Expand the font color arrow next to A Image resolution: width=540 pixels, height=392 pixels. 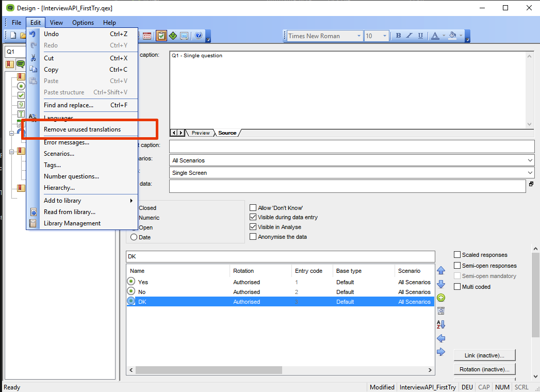pyautogui.click(x=444, y=36)
